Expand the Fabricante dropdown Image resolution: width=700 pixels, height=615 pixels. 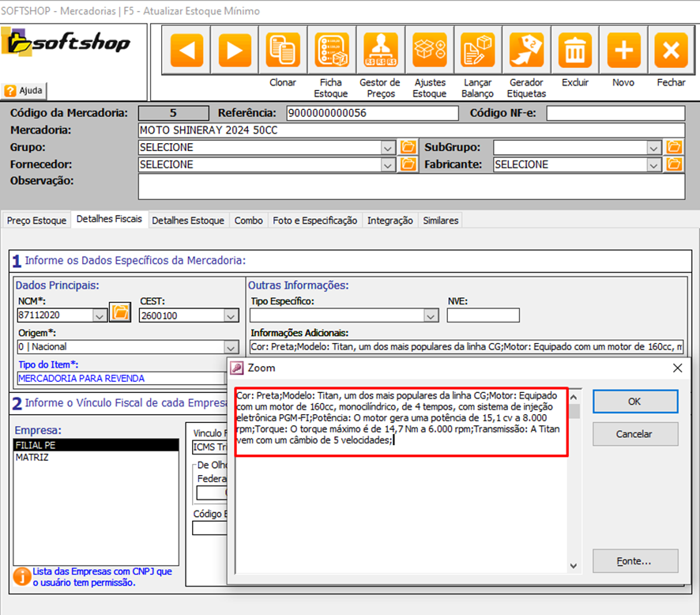654,164
